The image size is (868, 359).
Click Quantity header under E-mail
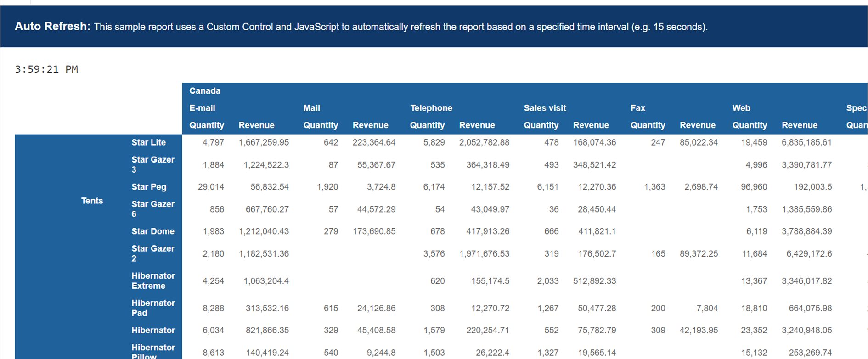pyautogui.click(x=207, y=125)
